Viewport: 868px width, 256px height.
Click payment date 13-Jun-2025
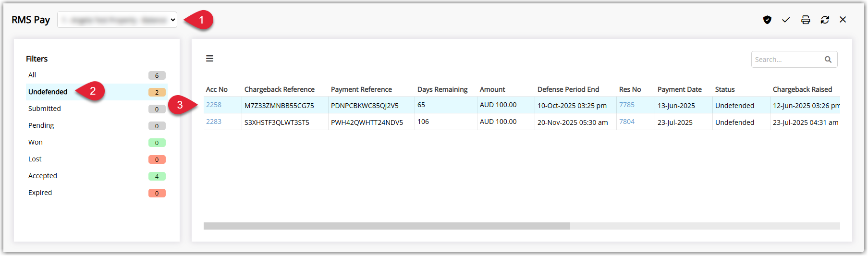pyautogui.click(x=676, y=106)
